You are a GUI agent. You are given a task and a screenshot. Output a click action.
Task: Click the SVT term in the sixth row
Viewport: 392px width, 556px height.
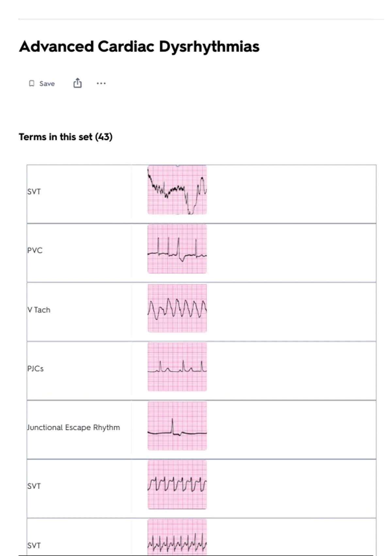34,486
